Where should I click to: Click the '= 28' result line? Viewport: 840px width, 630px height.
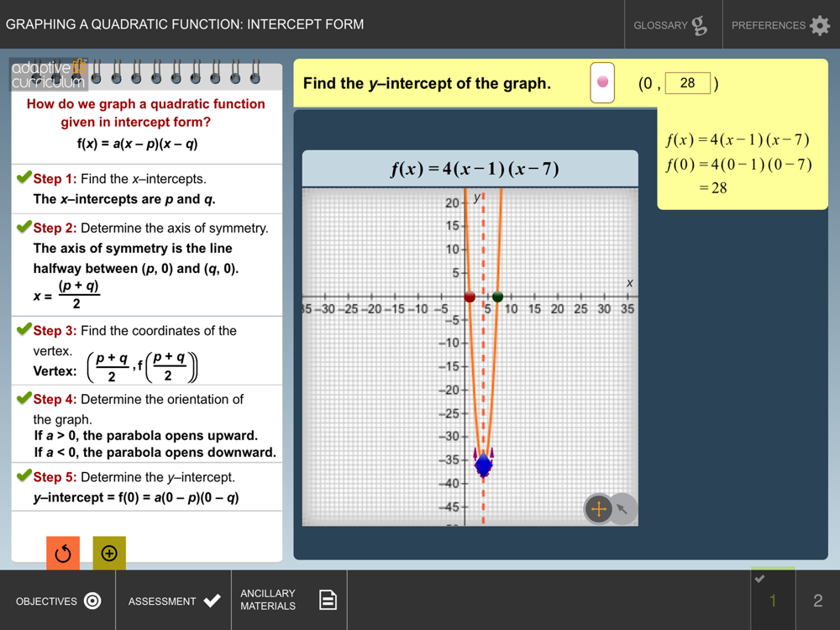(x=713, y=188)
